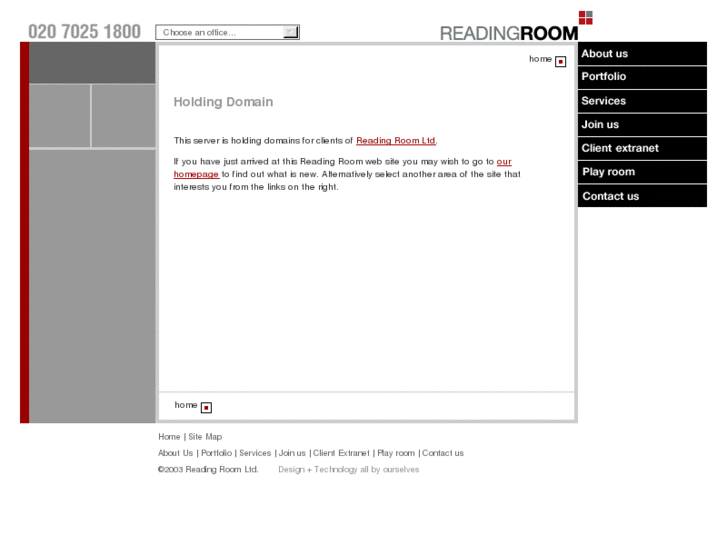Click the bottom home square icon

click(x=206, y=407)
